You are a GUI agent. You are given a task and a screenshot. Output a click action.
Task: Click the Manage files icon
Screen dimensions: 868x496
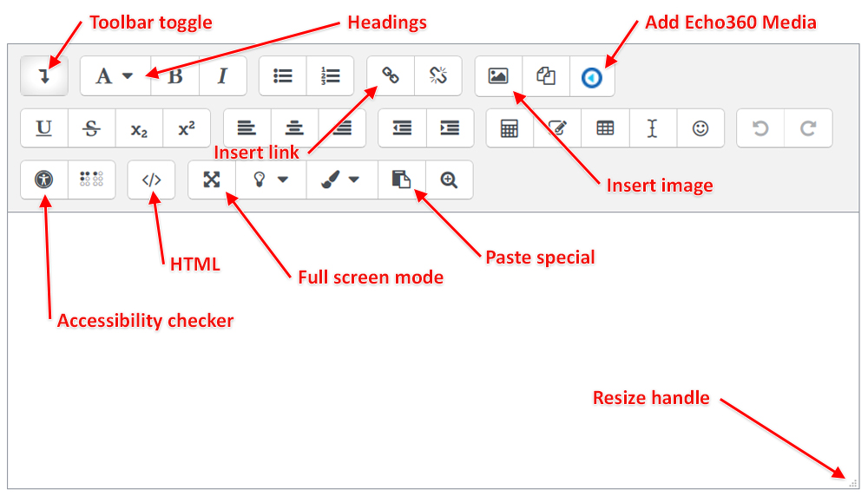pos(546,75)
